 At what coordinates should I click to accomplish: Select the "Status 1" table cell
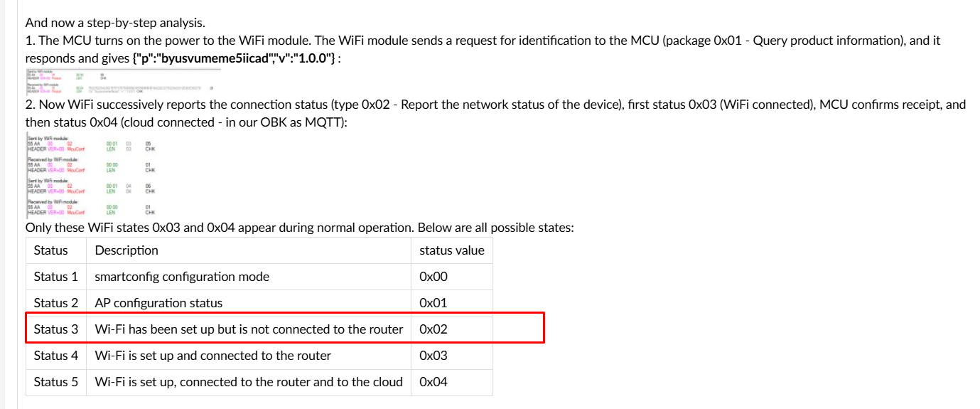tap(56, 277)
